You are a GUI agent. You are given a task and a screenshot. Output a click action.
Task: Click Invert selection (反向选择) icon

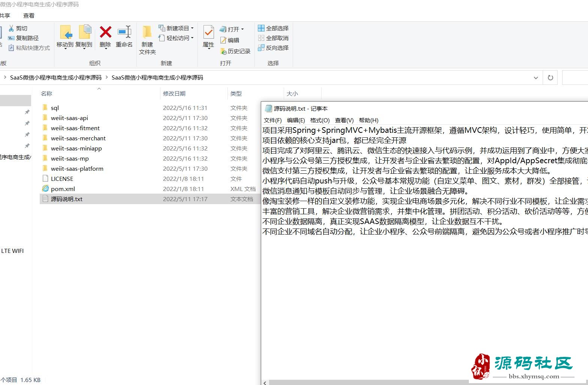coord(261,48)
